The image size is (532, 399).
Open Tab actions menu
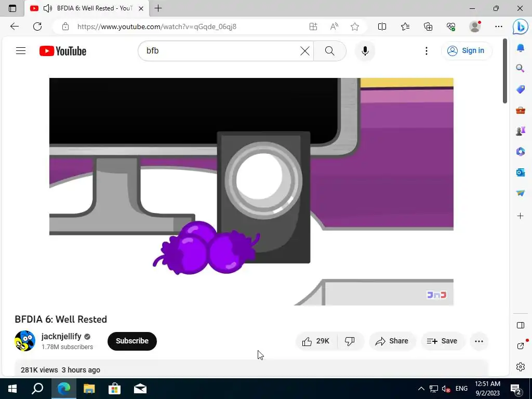(12, 8)
